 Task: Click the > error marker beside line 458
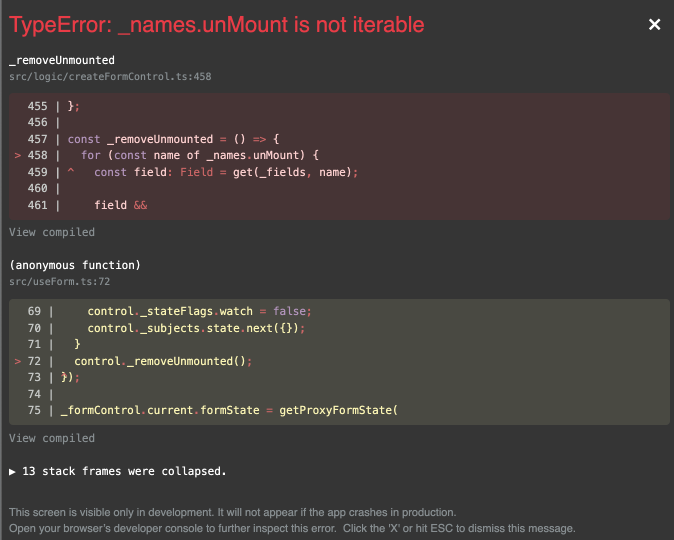19,155
